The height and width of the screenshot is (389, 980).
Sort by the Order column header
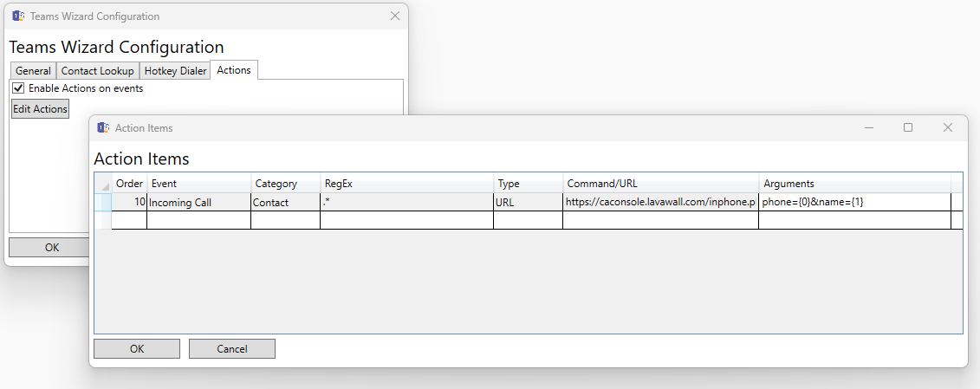pos(129,184)
